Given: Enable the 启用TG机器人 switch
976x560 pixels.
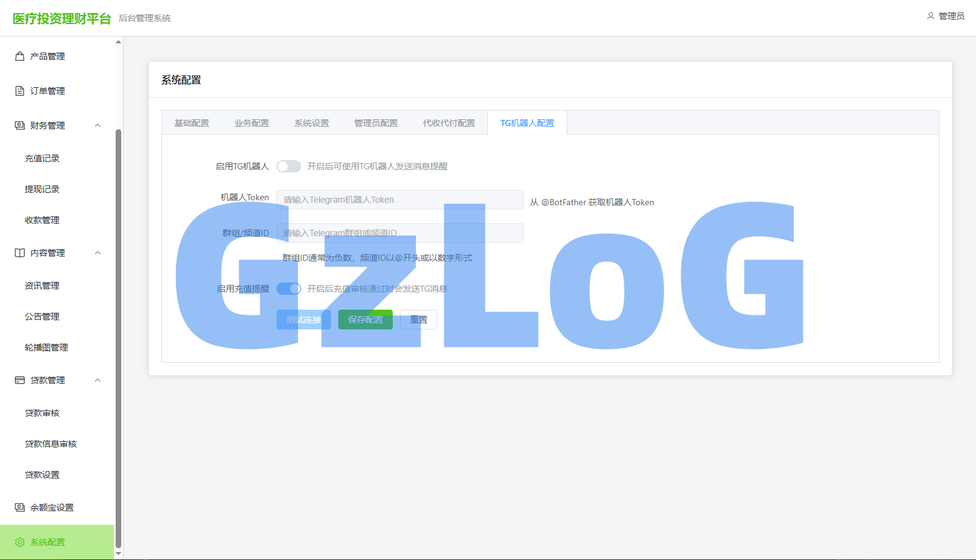Looking at the screenshot, I should (289, 166).
